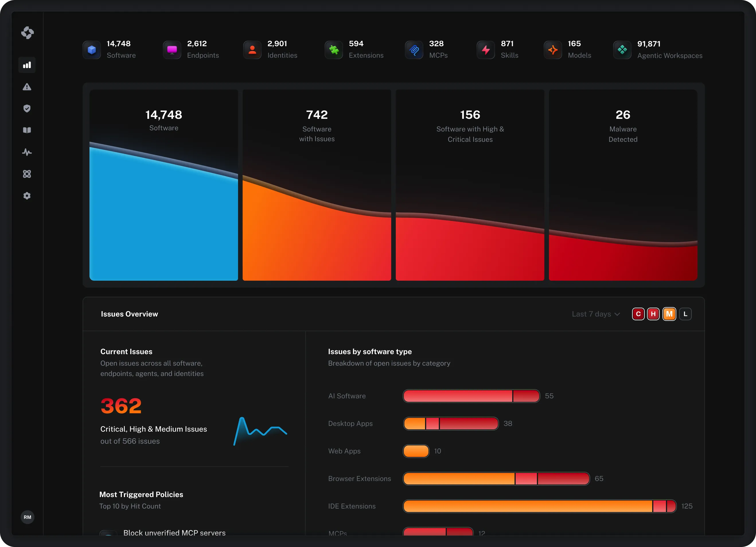This screenshot has width=756, height=547.
Task: Click the IDE Extensions issues bar
Action: pyautogui.click(x=540, y=506)
